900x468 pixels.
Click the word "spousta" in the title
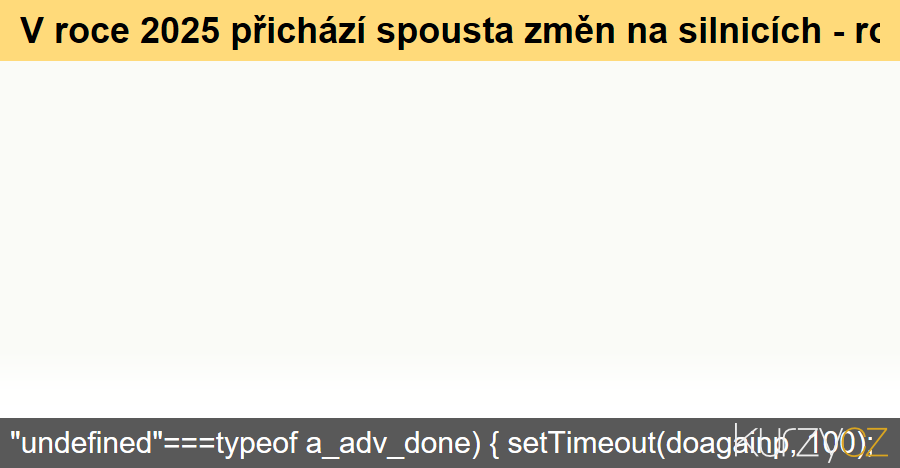[x=444, y=32]
